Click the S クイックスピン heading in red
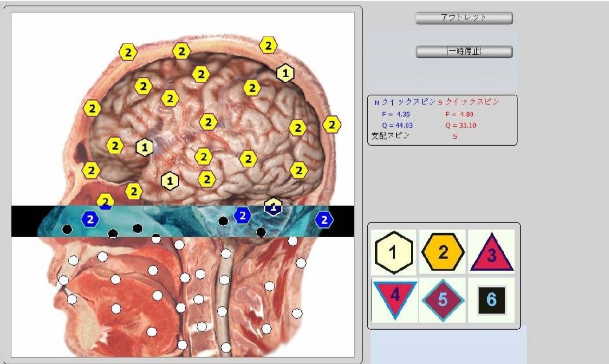The height and width of the screenshot is (364, 609). 468,102
